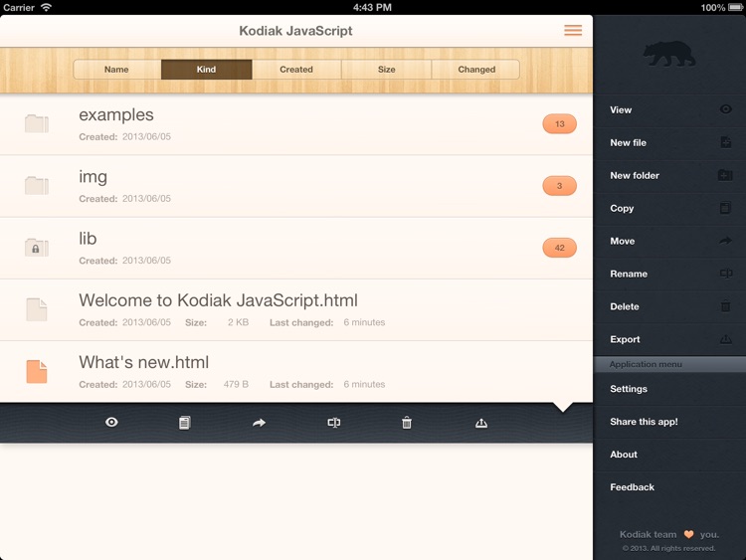Click the trash icon beside Delete in sidebar
746x560 pixels.
pos(725,306)
